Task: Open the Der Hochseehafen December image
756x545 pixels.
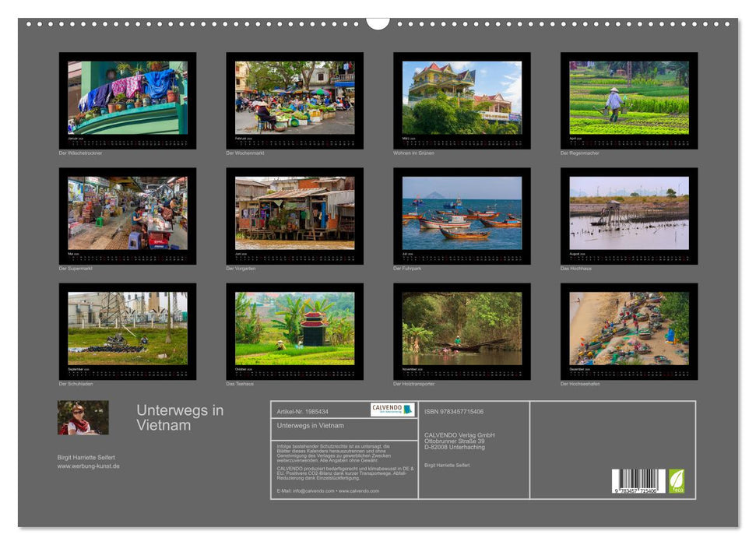Action: pos(628,328)
